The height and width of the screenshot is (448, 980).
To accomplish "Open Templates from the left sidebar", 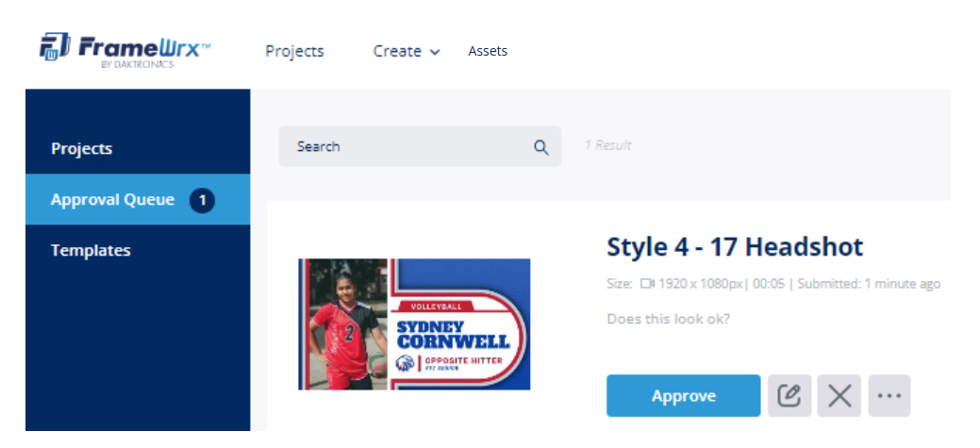I will (x=91, y=251).
